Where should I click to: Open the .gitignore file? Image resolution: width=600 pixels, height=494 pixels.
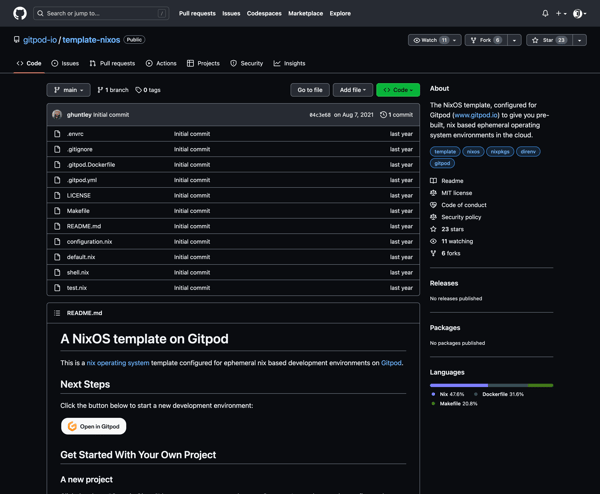coord(80,149)
